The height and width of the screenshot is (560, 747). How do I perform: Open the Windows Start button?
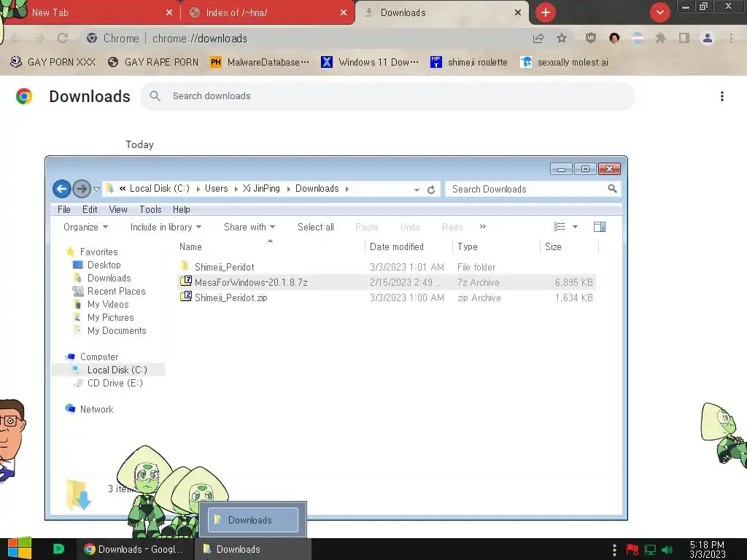20,548
